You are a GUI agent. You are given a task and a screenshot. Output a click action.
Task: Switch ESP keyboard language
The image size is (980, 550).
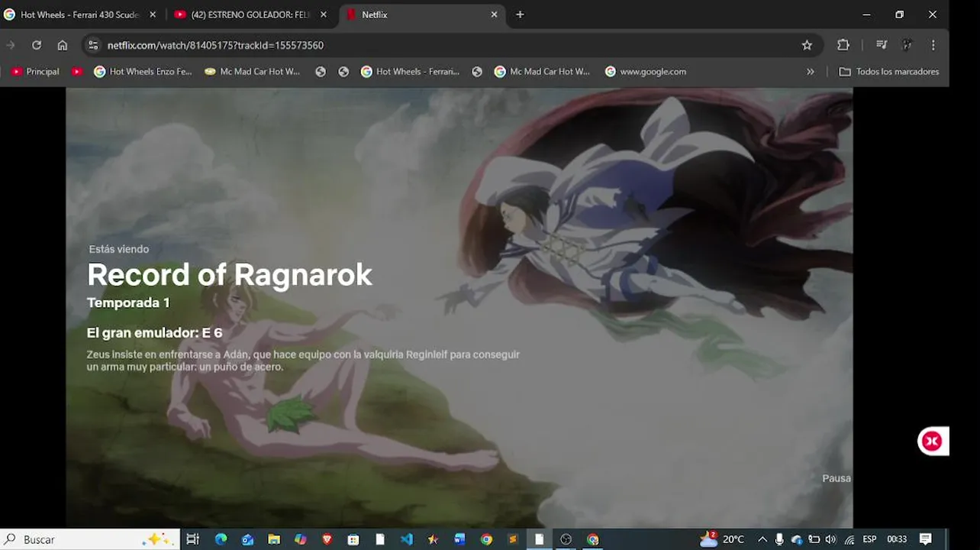(x=869, y=539)
